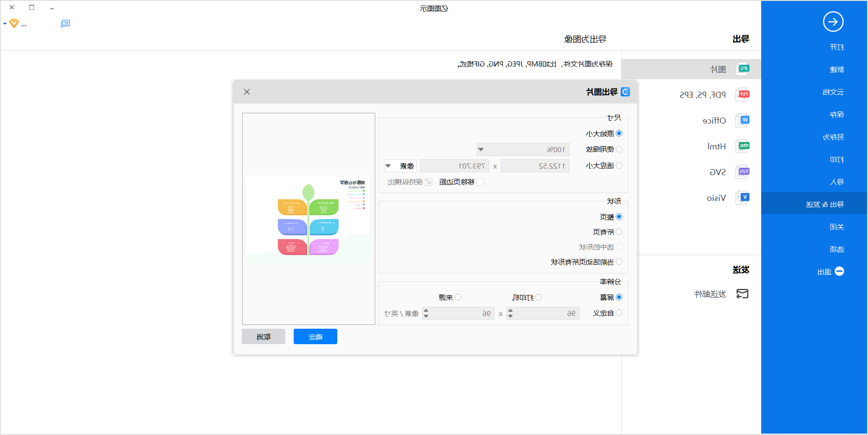This screenshot has height=435, width=868.
Task: Click stepper arrows of first 96 field
Action: pos(511,313)
